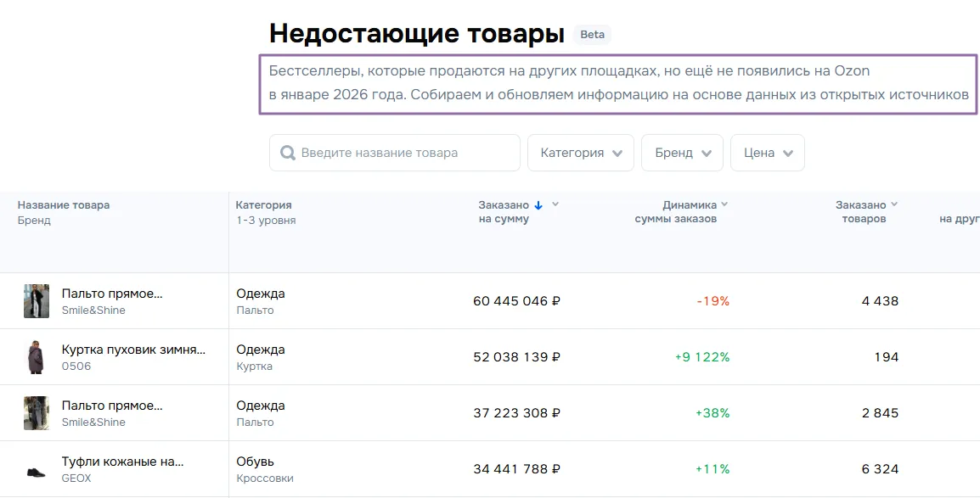Click the Beta badge next to title
The height and width of the screenshot is (498, 980).
coord(592,35)
